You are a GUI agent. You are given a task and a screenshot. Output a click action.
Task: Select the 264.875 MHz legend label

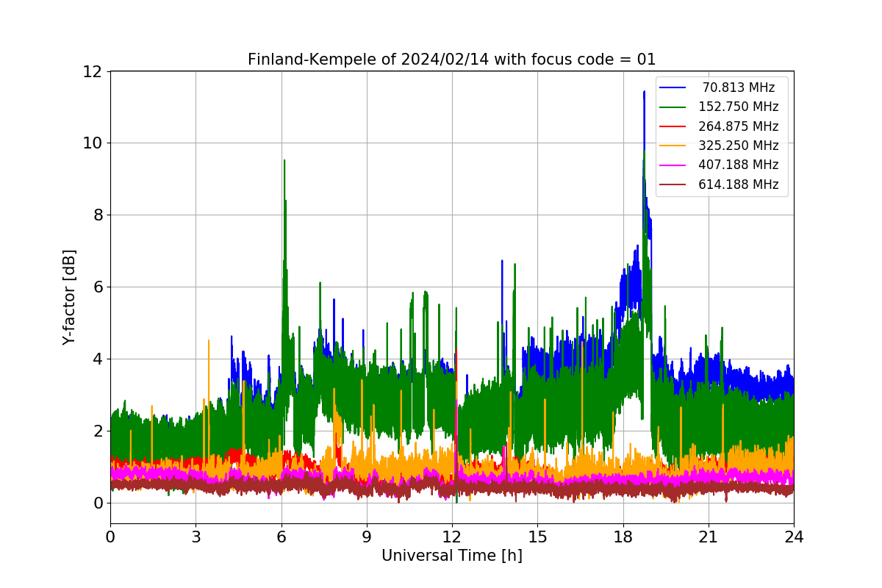coord(739,126)
